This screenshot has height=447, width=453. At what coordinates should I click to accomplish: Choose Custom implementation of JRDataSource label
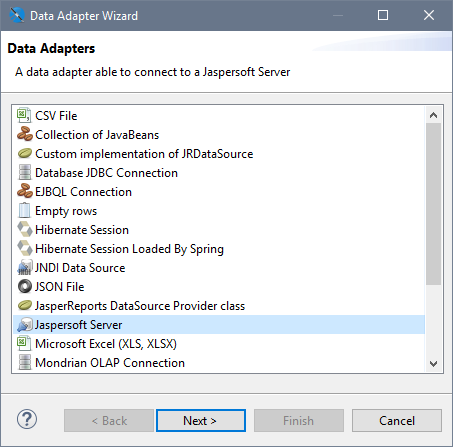point(144,154)
